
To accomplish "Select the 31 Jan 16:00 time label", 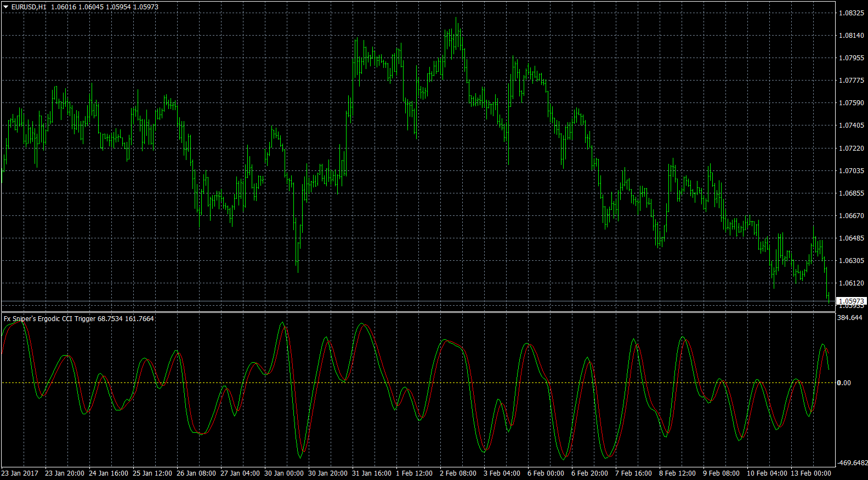I will point(372,473).
